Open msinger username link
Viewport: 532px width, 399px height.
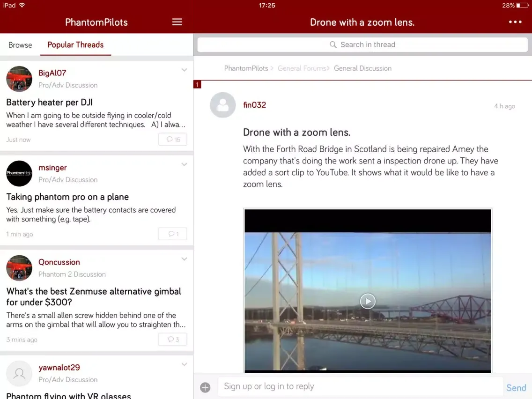(x=52, y=168)
